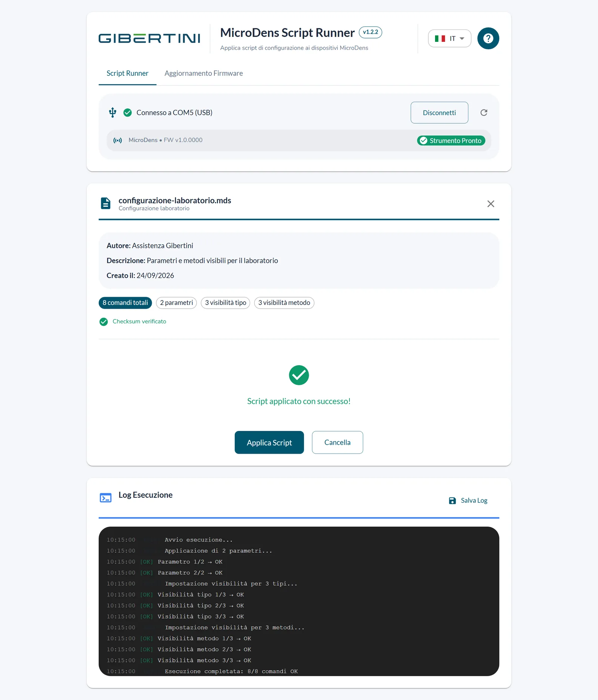
Task: Click the script file document icon
Action: pyautogui.click(x=106, y=203)
